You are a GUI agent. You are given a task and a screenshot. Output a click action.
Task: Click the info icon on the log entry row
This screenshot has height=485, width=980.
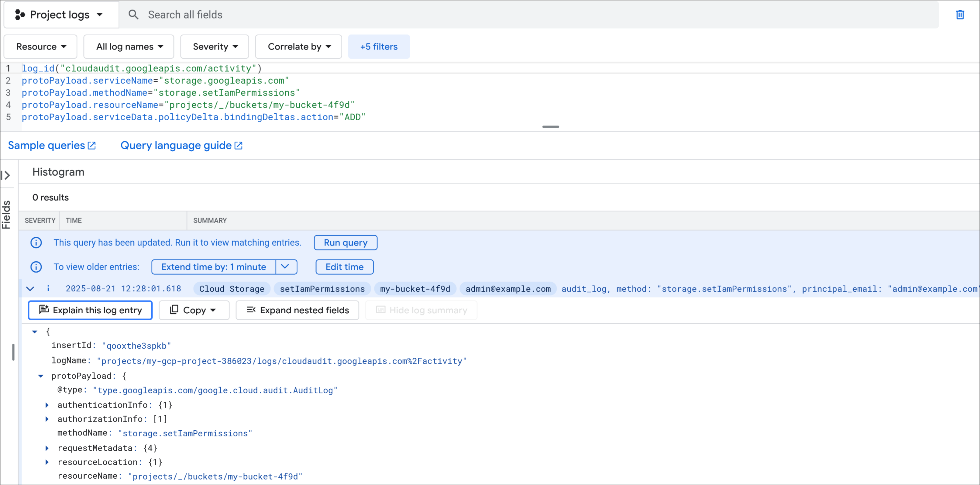[48, 288]
